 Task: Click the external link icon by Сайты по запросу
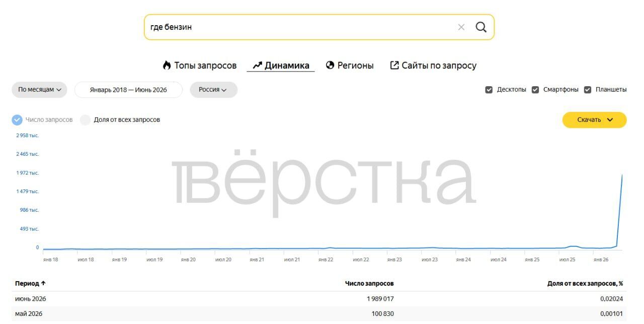coord(394,66)
